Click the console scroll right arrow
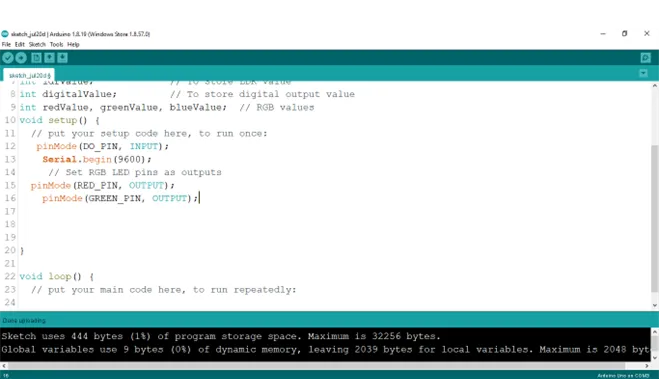This screenshot has height=379, width=659. point(647,366)
